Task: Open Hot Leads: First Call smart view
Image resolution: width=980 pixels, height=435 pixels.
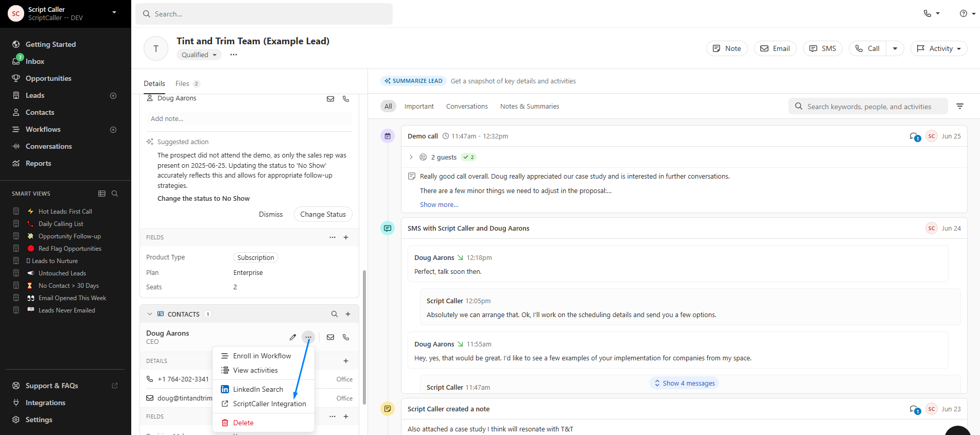Action: tap(65, 211)
